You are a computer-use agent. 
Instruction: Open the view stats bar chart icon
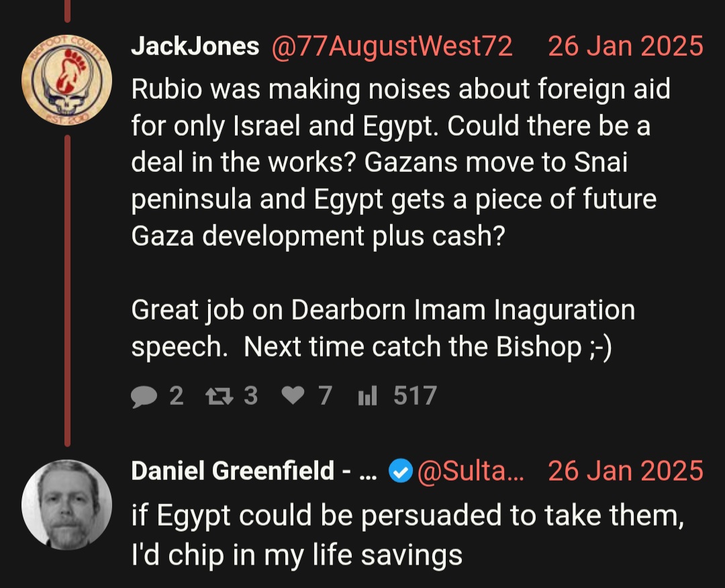368,396
